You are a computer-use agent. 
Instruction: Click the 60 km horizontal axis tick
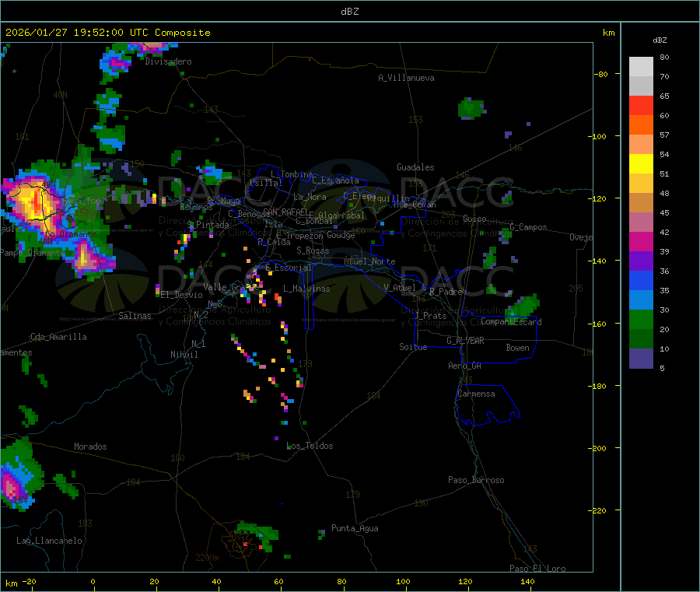(278, 581)
